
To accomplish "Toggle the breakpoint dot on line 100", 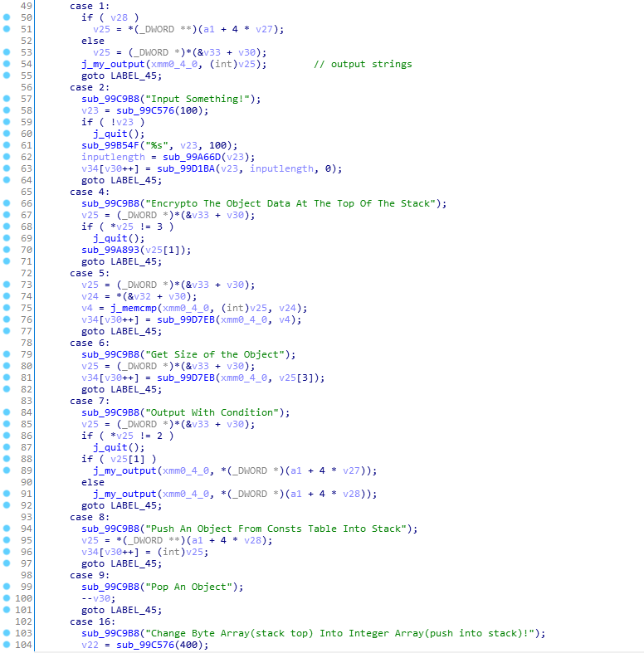I will pos(7,598).
